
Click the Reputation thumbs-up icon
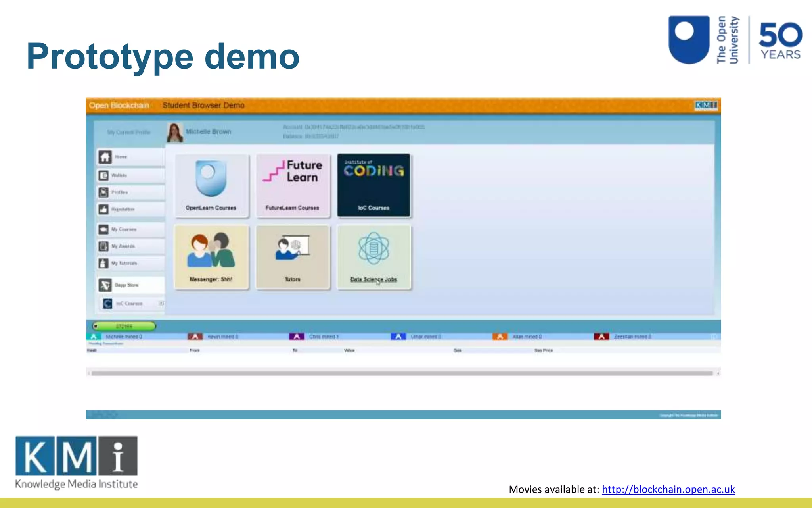click(104, 209)
